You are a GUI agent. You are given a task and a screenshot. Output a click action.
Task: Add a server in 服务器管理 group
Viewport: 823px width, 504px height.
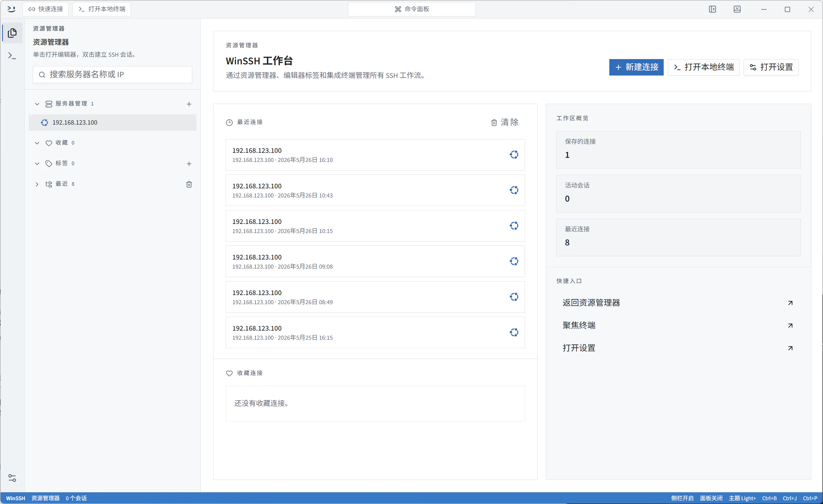[x=189, y=104]
